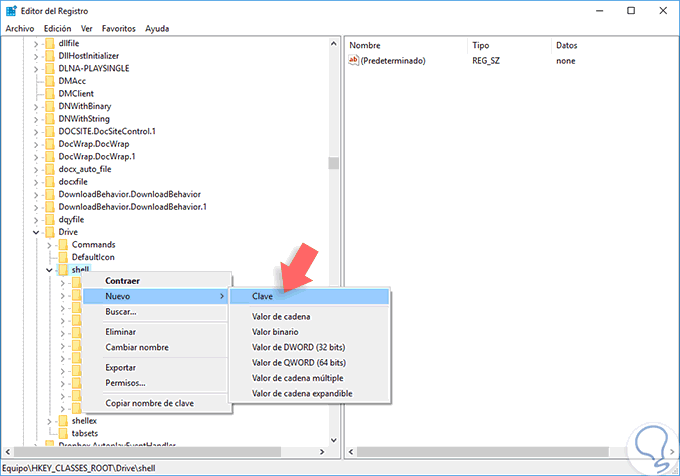Collapse the shell key with its arrow
The width and height of the screenshot is (680, 476).
point(49,270)
